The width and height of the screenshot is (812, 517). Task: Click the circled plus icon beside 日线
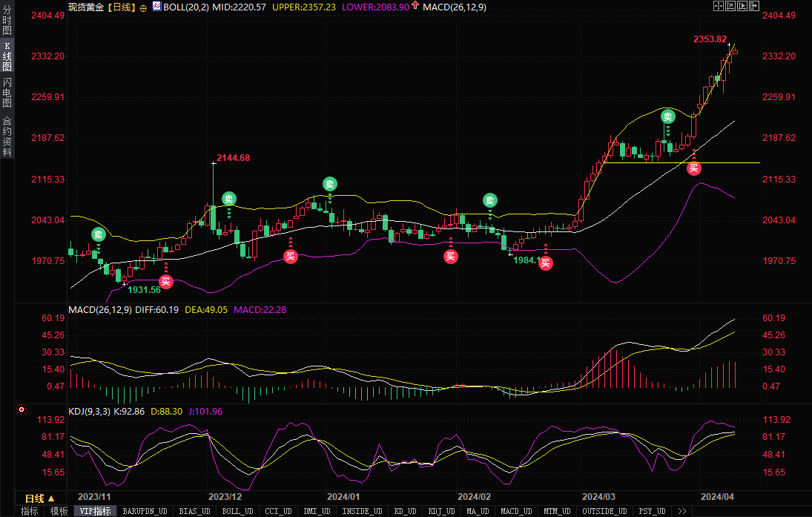[x=143, y=7]
